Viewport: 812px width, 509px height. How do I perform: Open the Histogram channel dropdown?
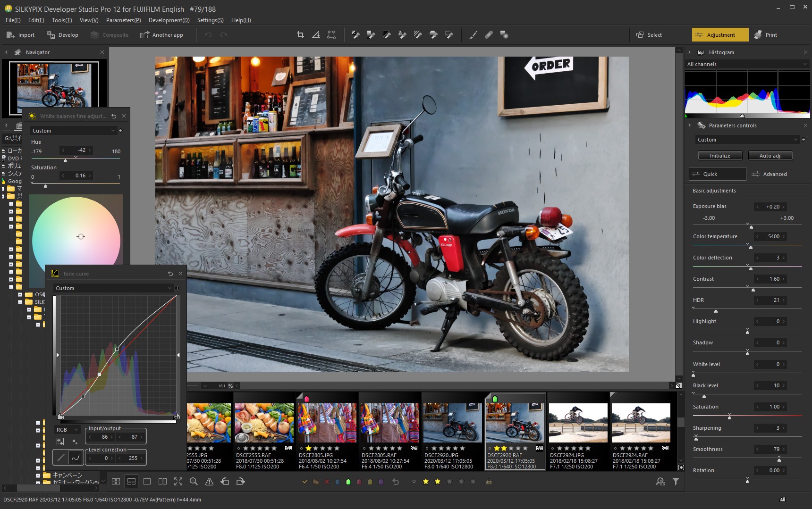pyautogui.click(x=747, y=64)
